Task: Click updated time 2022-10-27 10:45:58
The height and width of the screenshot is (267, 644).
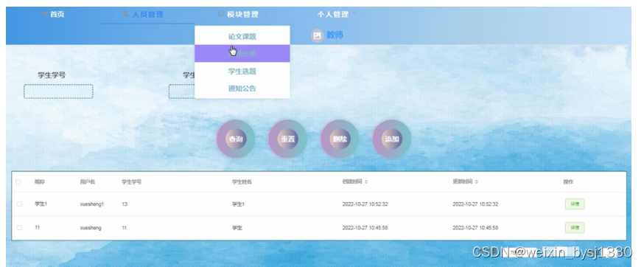Action: click(x=475, y=227)
